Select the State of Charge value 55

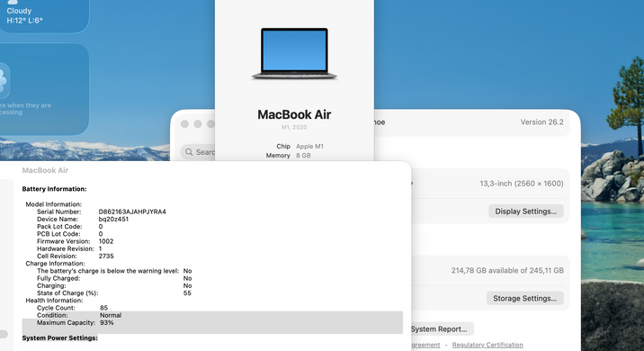[x=187, y=293]
